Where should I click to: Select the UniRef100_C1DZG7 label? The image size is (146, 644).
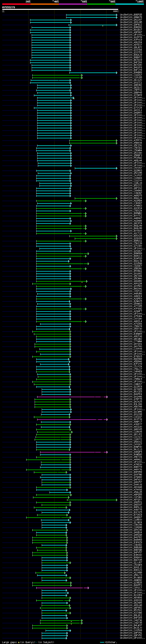131,75
